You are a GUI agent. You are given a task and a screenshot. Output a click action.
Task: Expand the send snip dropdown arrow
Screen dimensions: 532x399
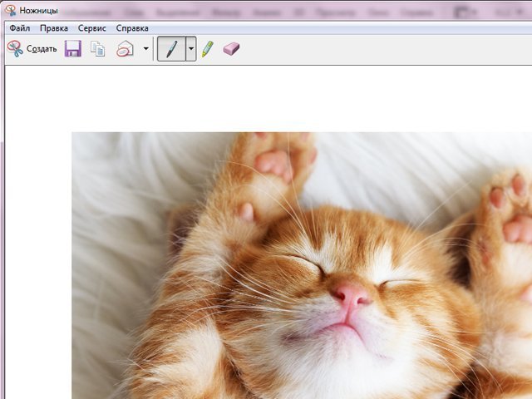[x=146, y=49]
